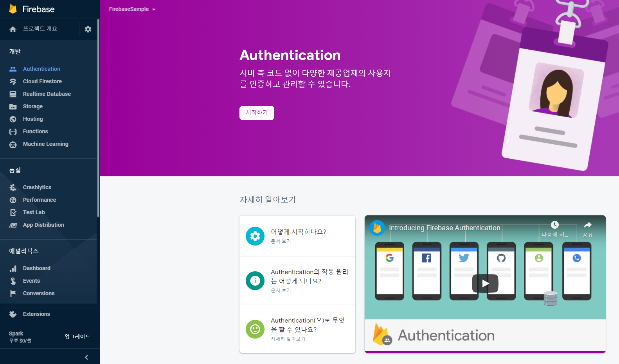
Task: Click the teal info icon on second card
Action: 255,281
